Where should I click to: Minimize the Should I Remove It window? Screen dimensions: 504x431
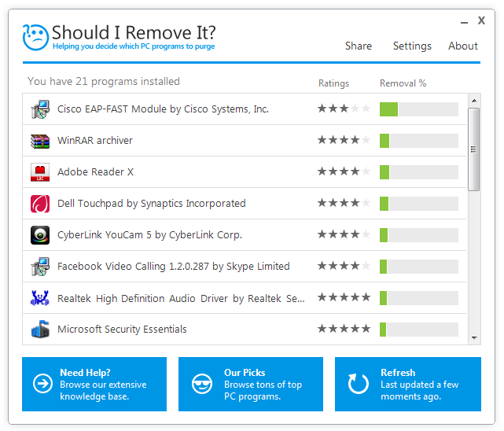(464, 22)
